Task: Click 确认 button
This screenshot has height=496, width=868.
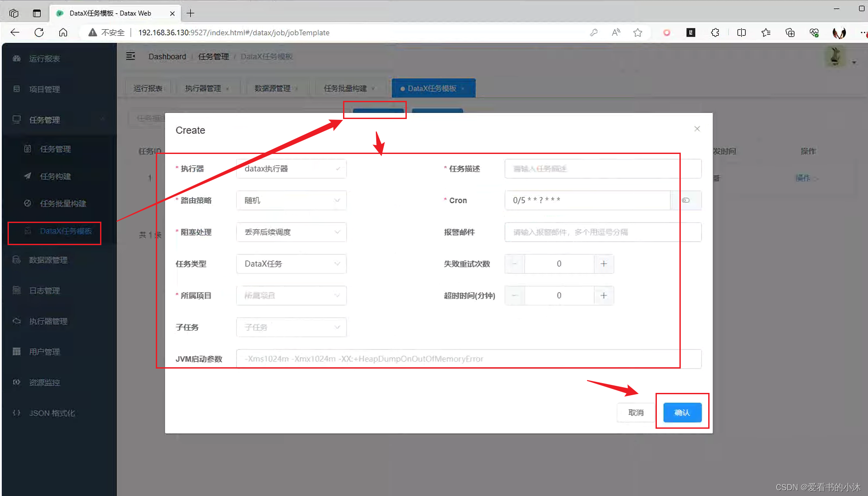Action: pos(682,412)
